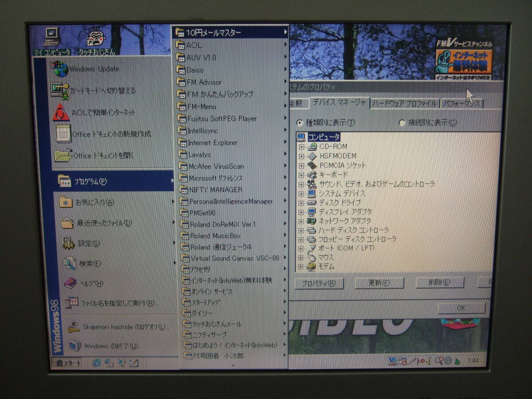Expand the CD-ROM device node
This screenshot has width=532, height=399.
[301, 147]
